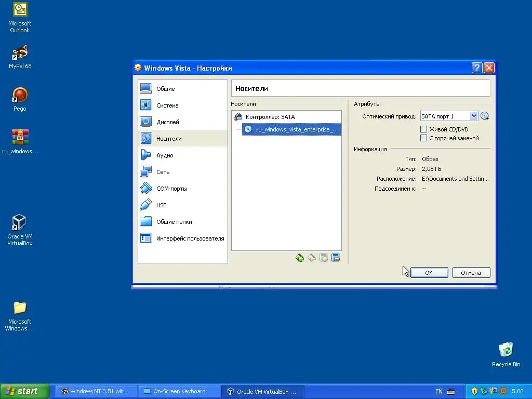Click the choose optical disk file icon
532x399 pixels.
coord(485,116)
